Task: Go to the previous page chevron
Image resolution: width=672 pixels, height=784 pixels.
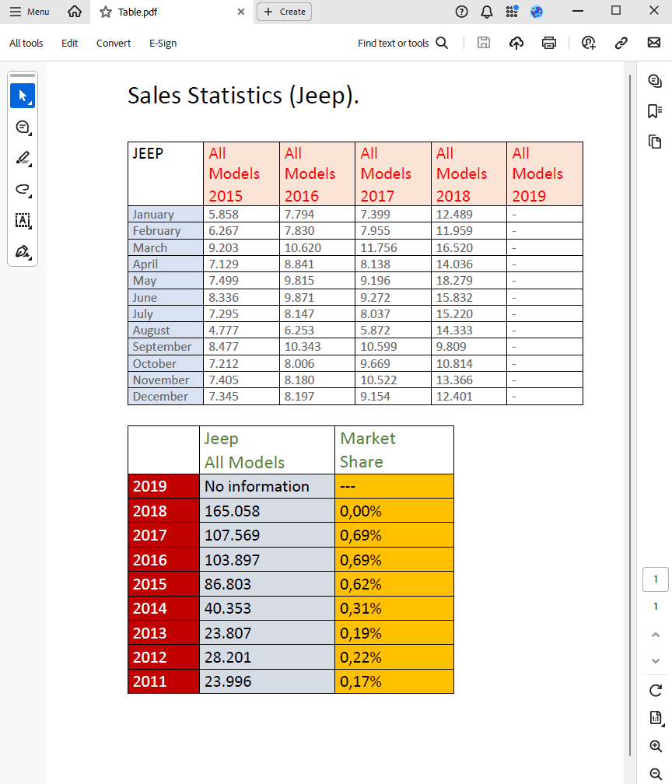Action: coord(656,634)
